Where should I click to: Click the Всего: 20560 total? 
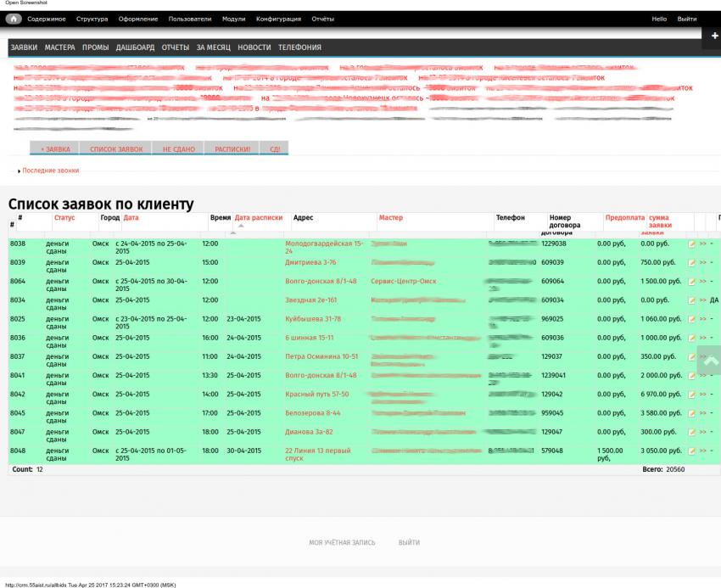663,469
